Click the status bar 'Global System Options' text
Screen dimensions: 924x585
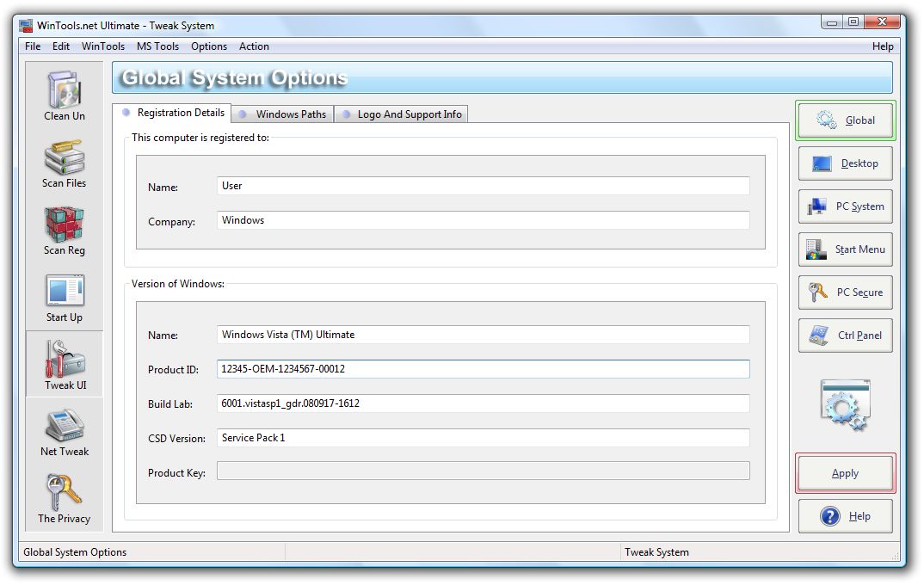(x=75, y=552)
